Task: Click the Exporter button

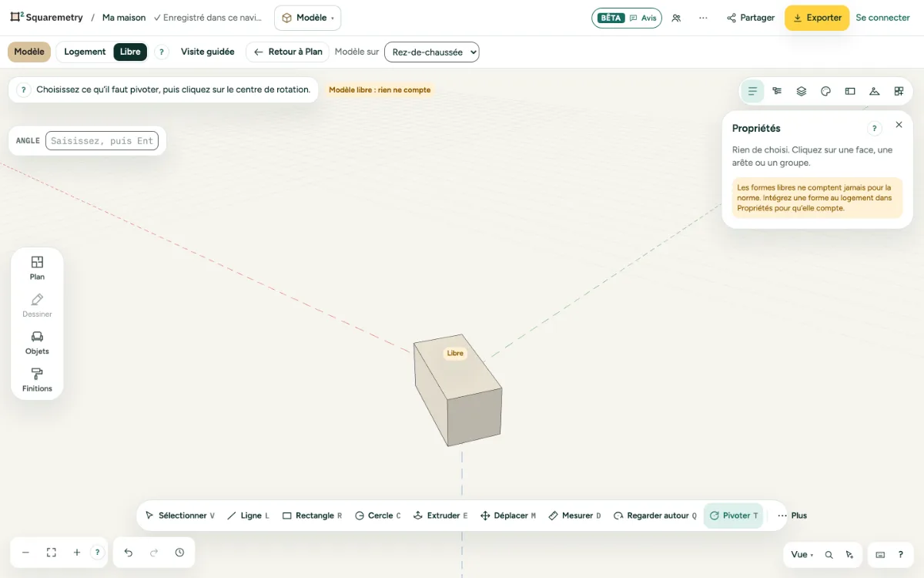Action: coord(817,18)
